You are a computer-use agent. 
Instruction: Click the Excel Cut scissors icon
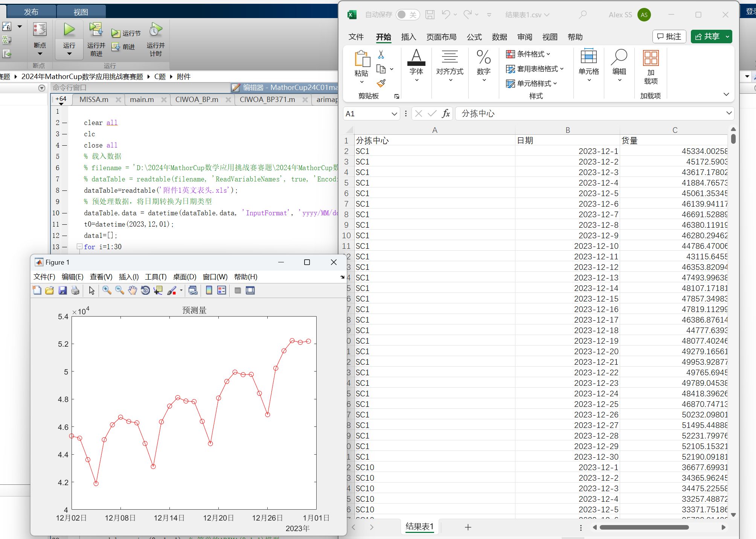tap(381, 55)
